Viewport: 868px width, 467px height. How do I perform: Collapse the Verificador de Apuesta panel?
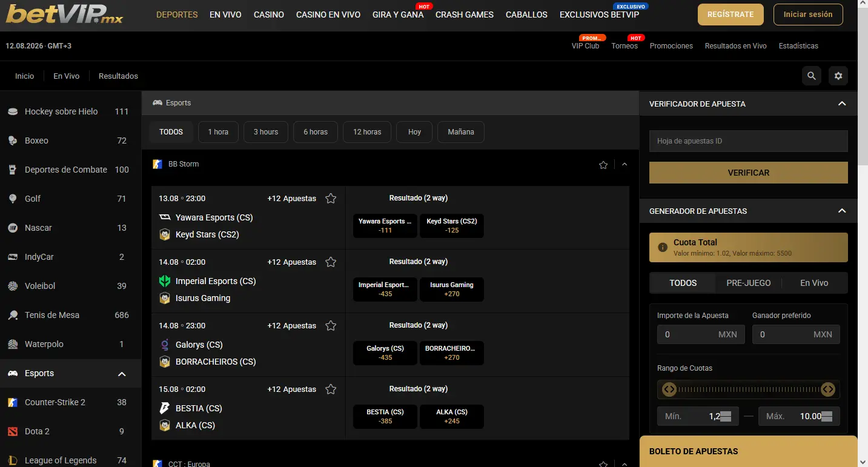(842, 104)
